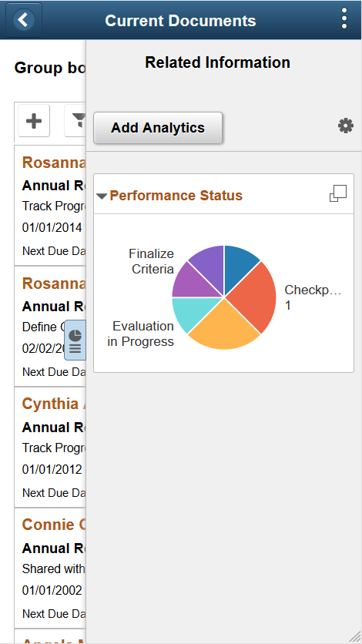Add a new document with plus

(34, 121)
